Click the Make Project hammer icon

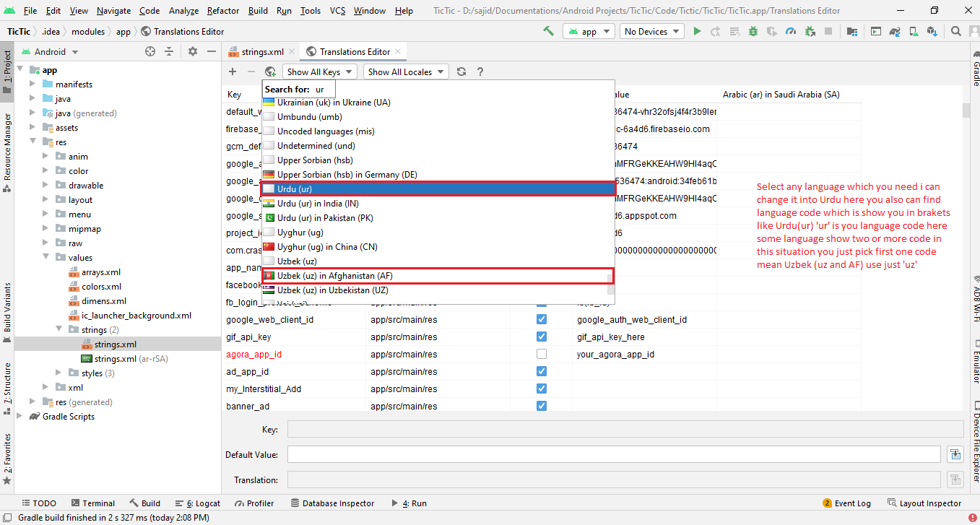coord(549,31)
